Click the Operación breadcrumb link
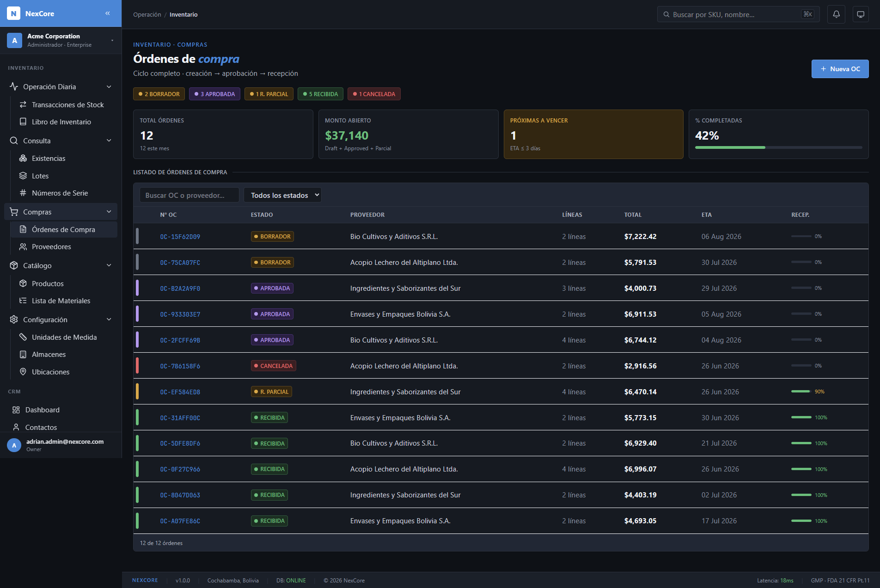 147,14
